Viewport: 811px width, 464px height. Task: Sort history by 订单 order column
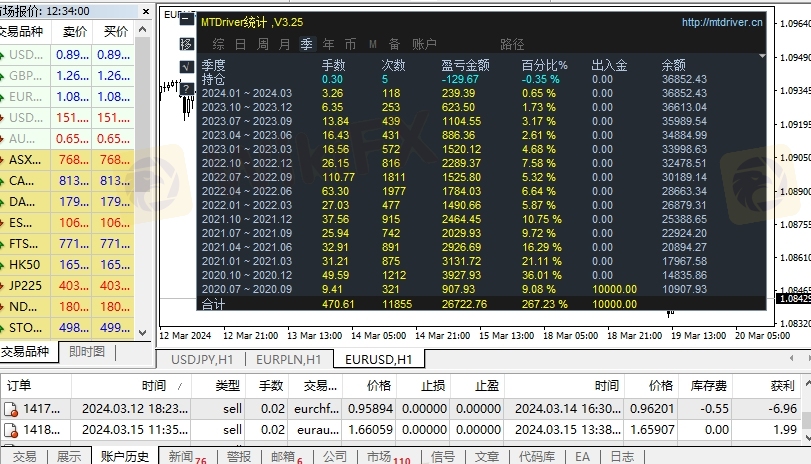[35, 386]
